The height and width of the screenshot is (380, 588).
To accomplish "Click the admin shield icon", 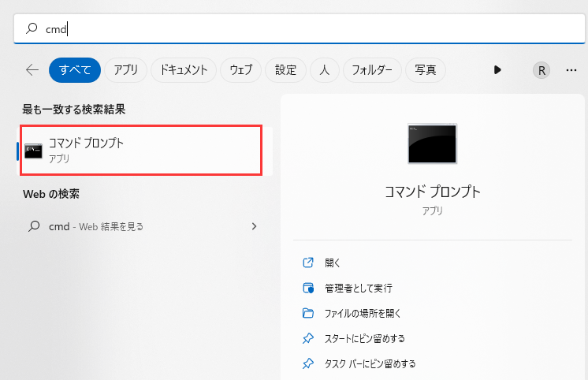I will (308, 288).
